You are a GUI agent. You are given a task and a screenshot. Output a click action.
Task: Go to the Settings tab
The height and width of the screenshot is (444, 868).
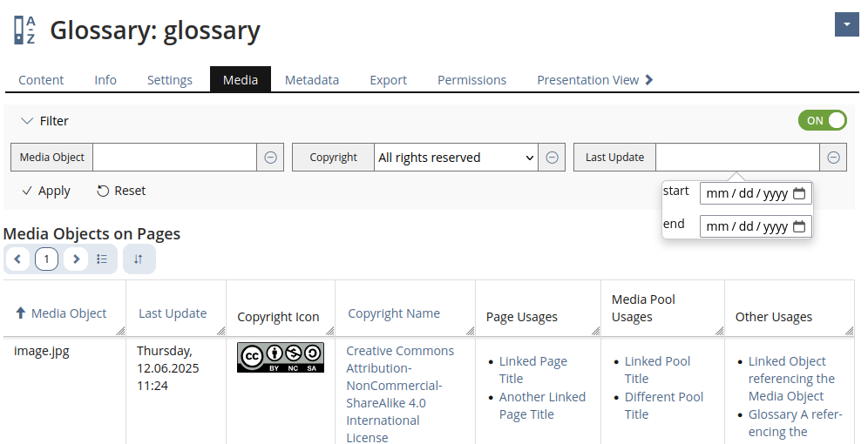pyautogui.click(x=169, y=79)
